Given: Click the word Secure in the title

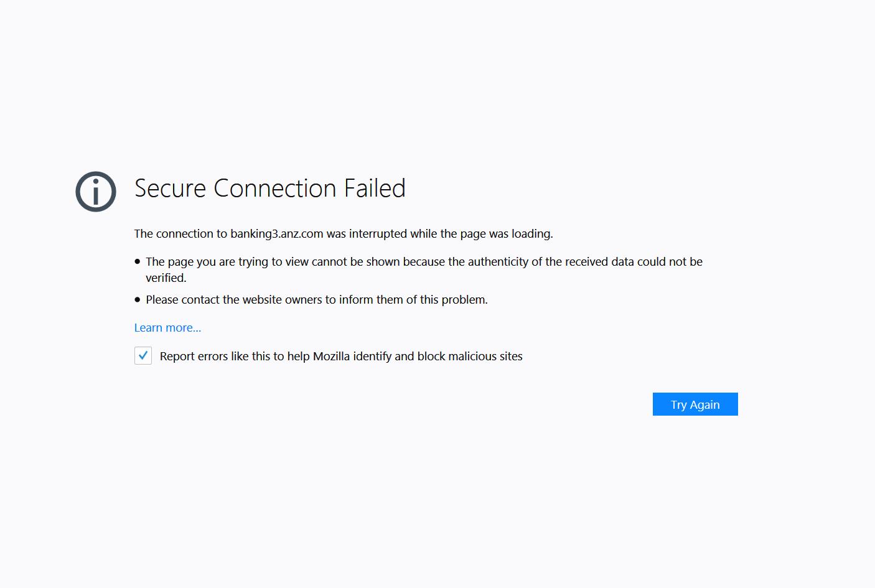Looking at the screenshot, I should click(x=170, y=189).
